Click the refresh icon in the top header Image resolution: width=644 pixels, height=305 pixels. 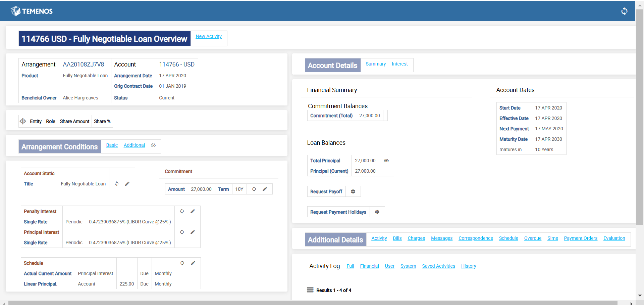pos(624,11)
